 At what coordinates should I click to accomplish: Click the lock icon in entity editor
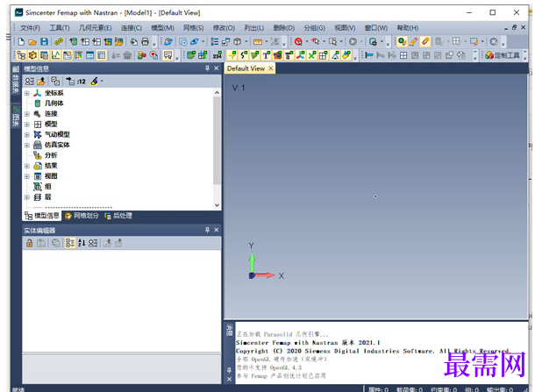30,243
